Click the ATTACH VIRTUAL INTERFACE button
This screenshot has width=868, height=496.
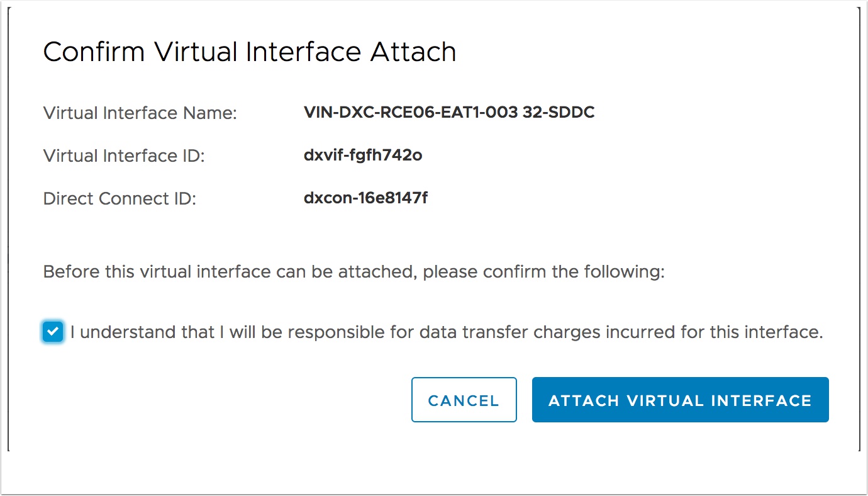tap(680, 400)
